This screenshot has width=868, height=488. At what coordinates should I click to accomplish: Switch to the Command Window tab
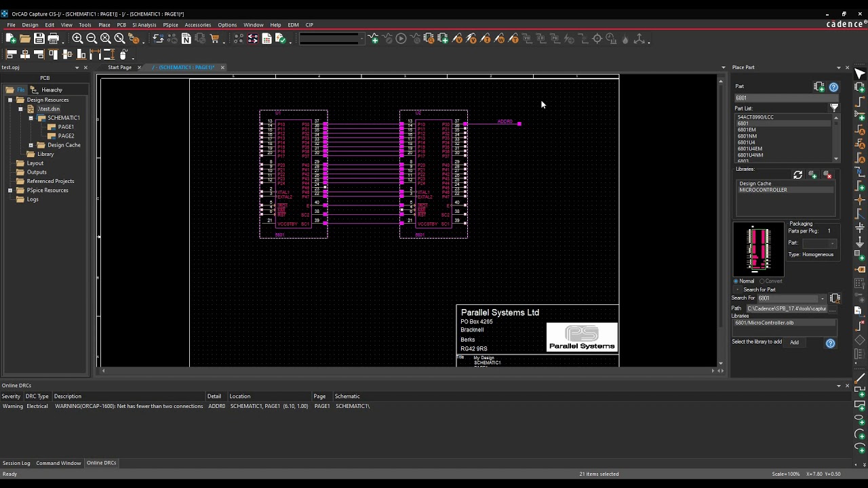click(x=58, y=463)
